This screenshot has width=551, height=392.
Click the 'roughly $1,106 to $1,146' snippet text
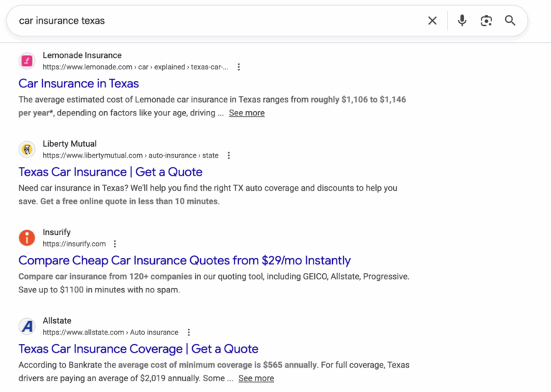coord(358,100)
